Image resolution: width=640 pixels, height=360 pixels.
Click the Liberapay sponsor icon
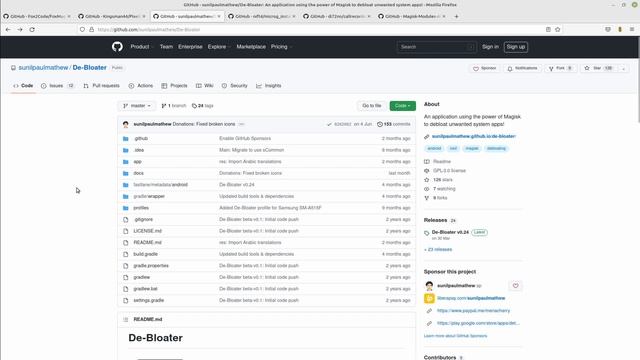coord(429,298)
